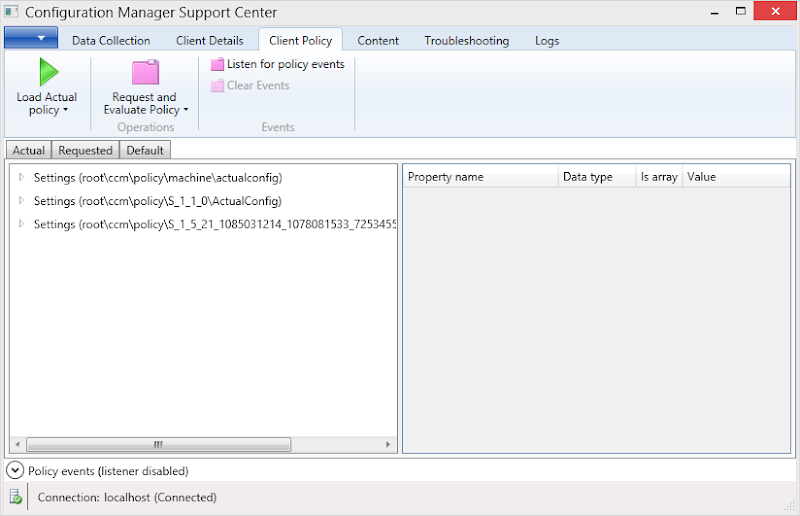
Task: Select Settings (root\ccm\policy\machine\actualconfig) row
Action: (x=158, y=178)
